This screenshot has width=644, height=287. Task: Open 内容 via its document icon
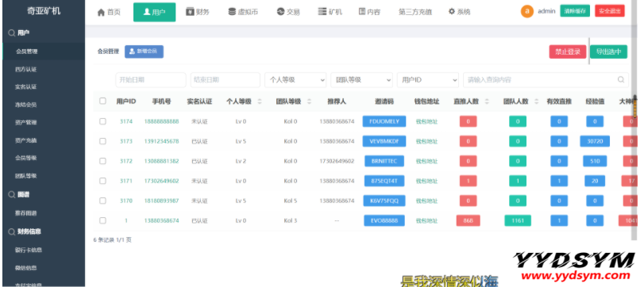(x=362, y=12)
